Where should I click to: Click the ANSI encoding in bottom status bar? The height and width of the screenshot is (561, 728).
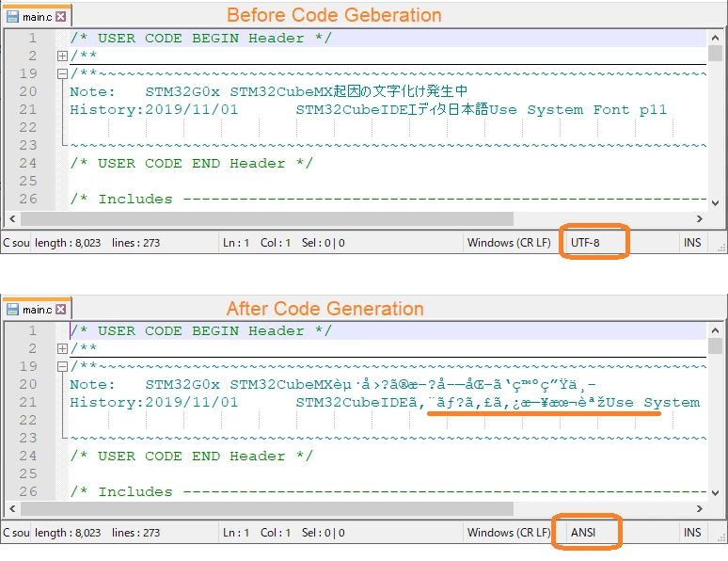tap(583, 533)
